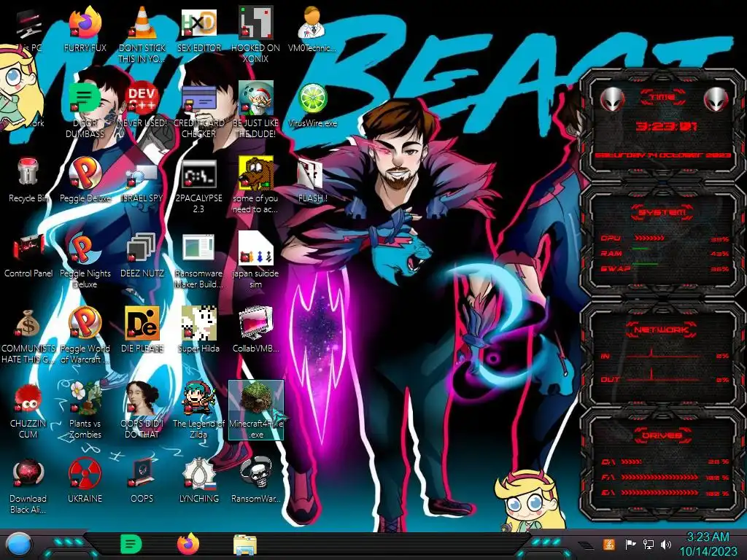Click the Start orb in taskbar
This screenshot has height=560, width=747.
19,545
